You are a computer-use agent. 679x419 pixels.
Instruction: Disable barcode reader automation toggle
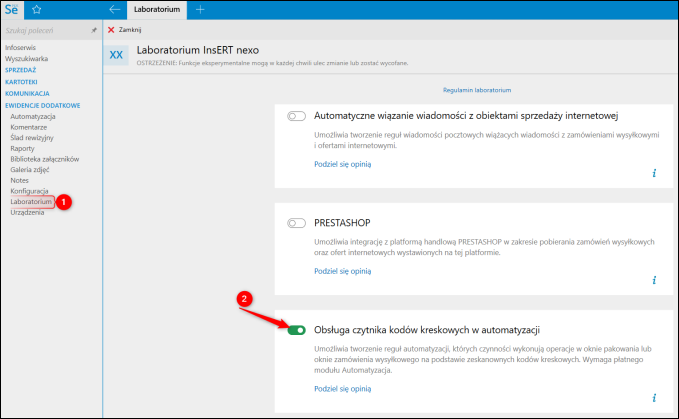296,330
